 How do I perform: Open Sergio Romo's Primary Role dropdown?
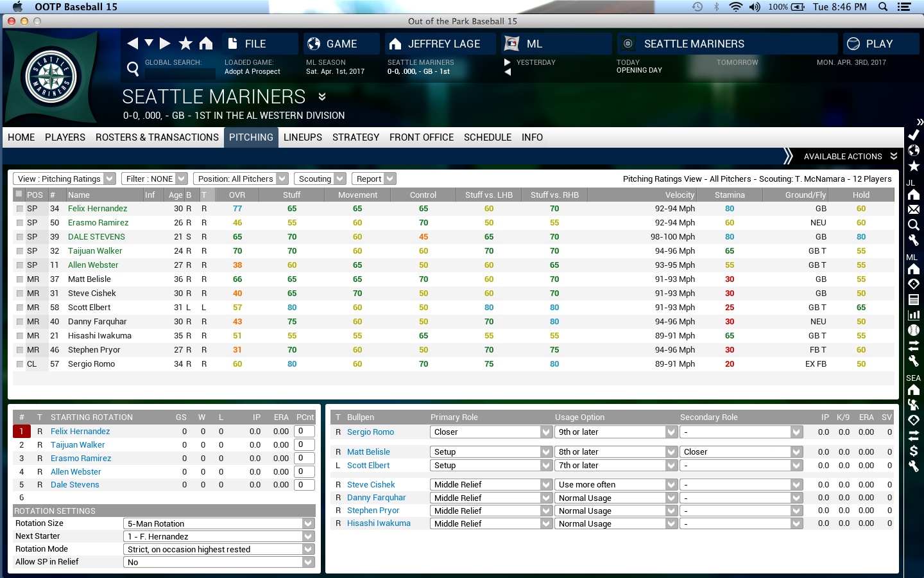coord(491,432)
